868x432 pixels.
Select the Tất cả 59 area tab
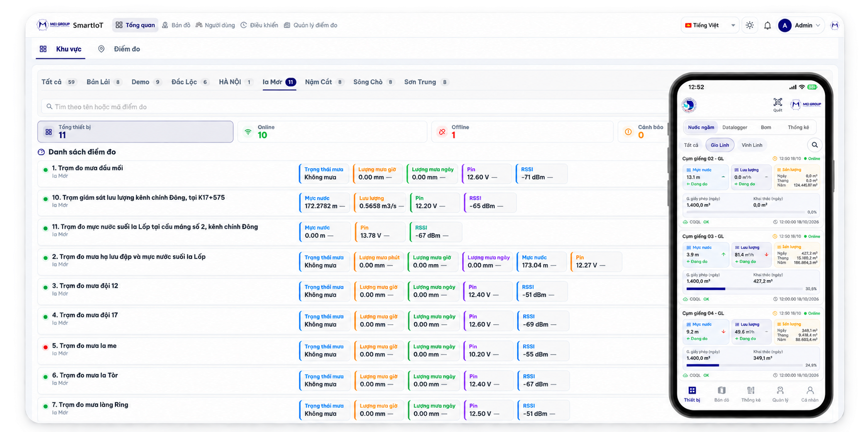click(59, 82)
